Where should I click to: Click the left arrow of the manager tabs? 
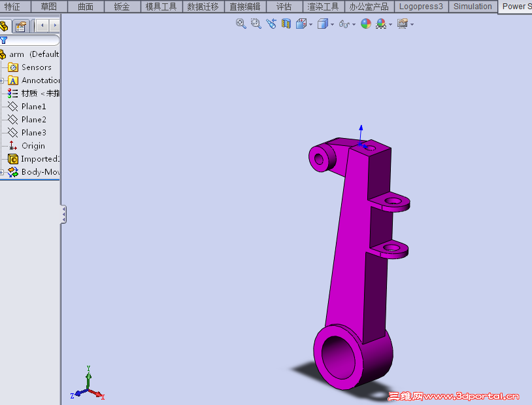pyautogui.click(x=42, y=25)
